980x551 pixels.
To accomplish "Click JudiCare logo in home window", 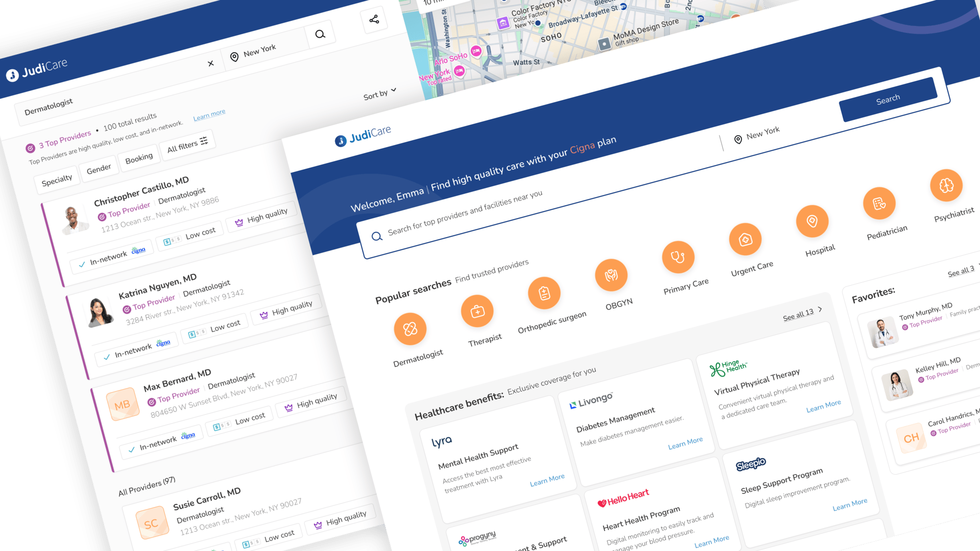I will click(363, 136).
